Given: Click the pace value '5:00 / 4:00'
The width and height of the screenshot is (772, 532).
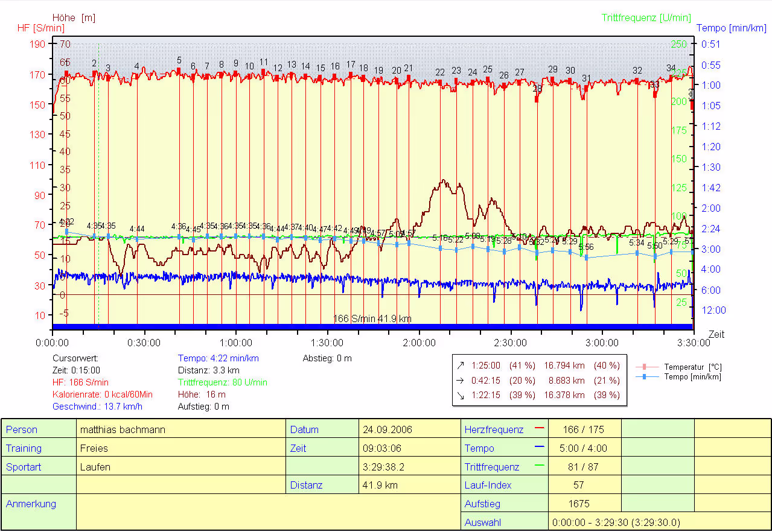Looking at the screenshot, I should point(584,448).
